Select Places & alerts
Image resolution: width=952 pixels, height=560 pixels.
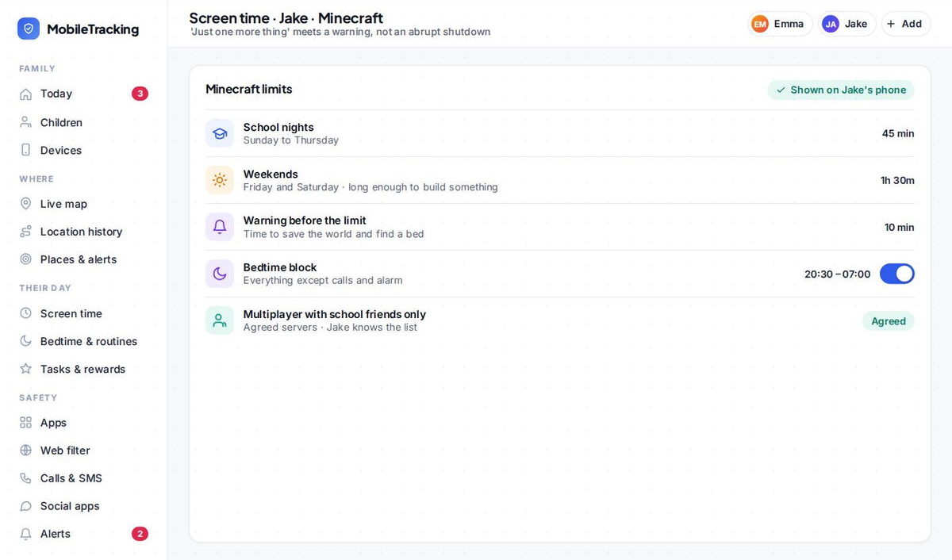(83, 259)
